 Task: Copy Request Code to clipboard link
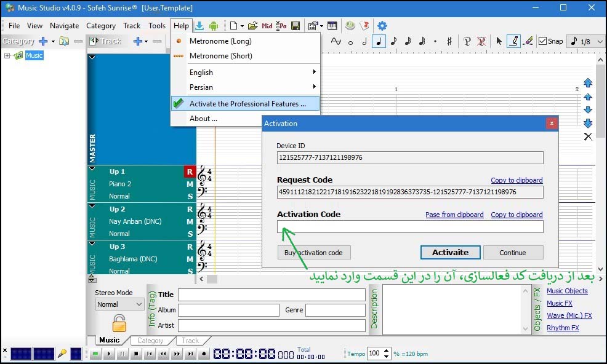point(517,180)
